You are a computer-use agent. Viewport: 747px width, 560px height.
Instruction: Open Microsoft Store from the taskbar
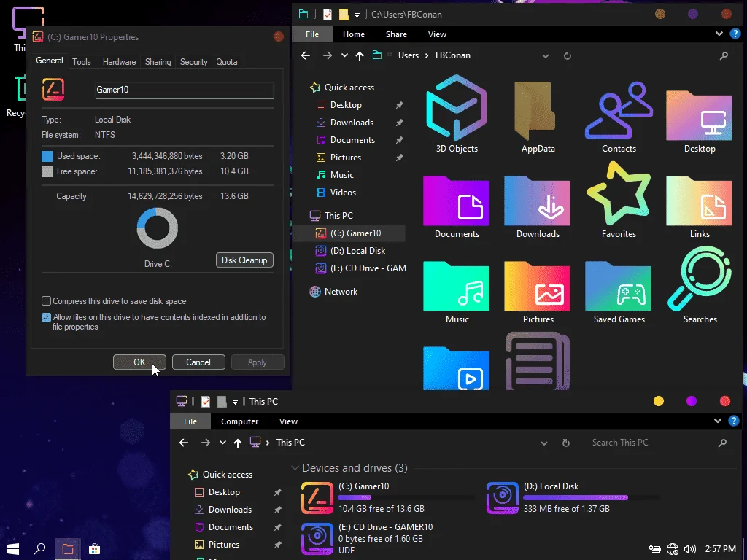click(x=94, y=549)
